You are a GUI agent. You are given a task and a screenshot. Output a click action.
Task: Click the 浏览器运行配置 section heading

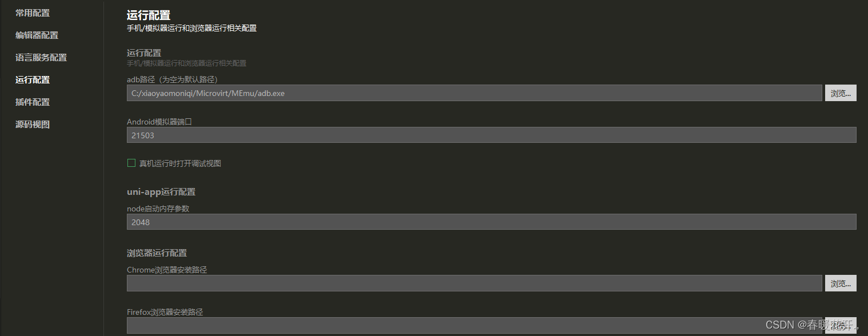157,253
